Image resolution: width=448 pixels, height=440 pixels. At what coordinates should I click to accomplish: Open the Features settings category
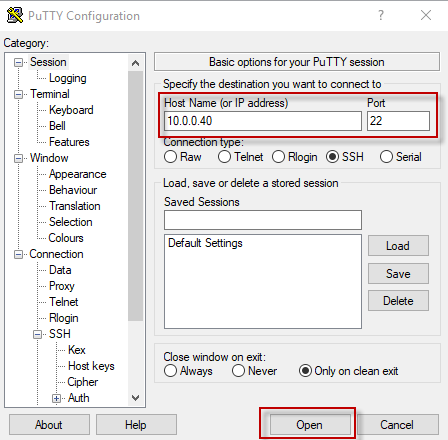click(69, 142)
